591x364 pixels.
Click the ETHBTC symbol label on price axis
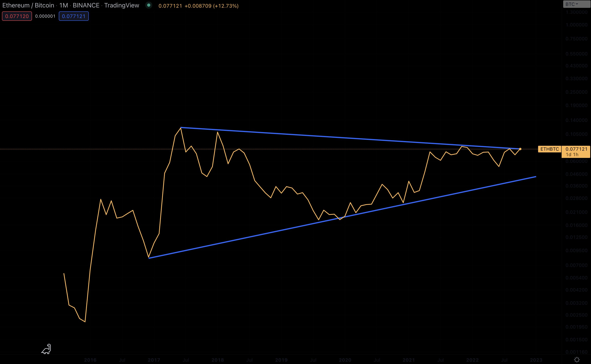point(550,149)
